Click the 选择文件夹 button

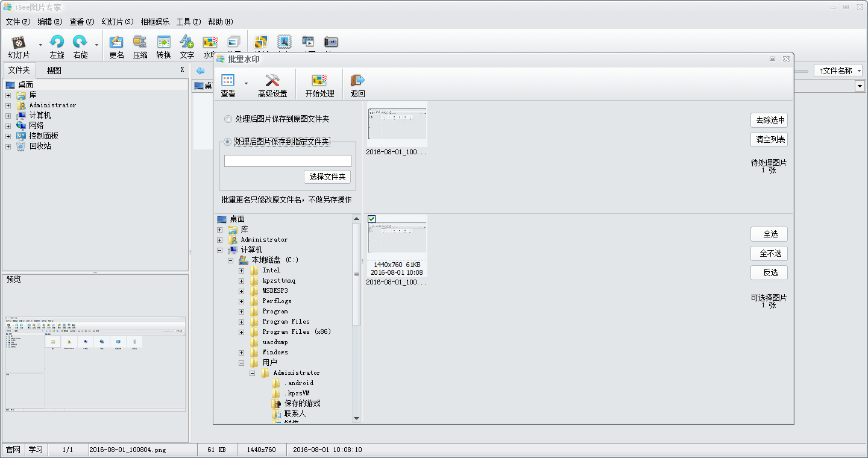(x=327, y=177)
